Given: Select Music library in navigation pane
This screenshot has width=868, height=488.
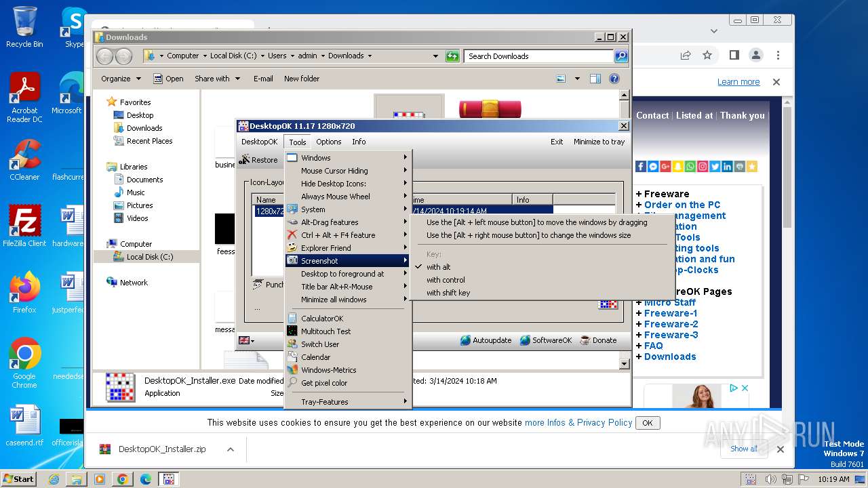Looking at the screenshot, I should tap(136, 192).
